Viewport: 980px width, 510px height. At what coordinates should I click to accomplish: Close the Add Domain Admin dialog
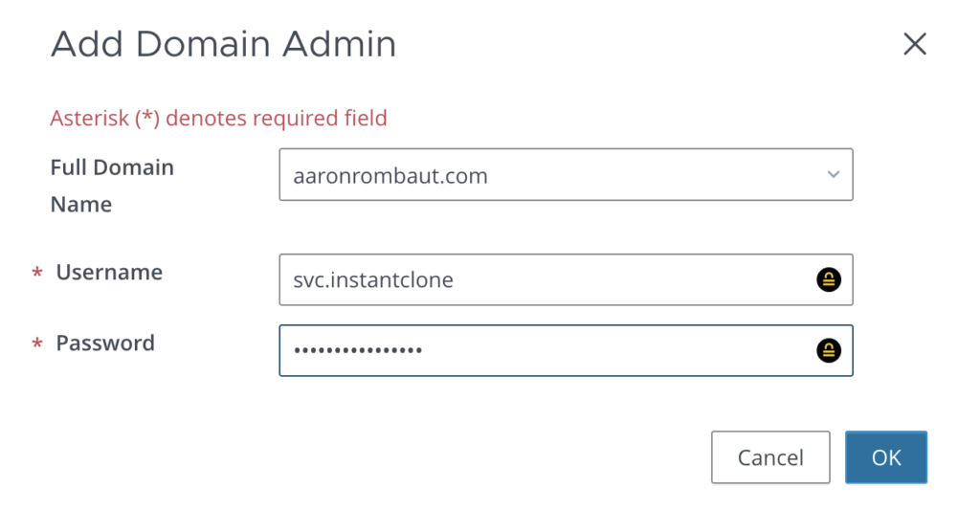click(x=915, y=44)
